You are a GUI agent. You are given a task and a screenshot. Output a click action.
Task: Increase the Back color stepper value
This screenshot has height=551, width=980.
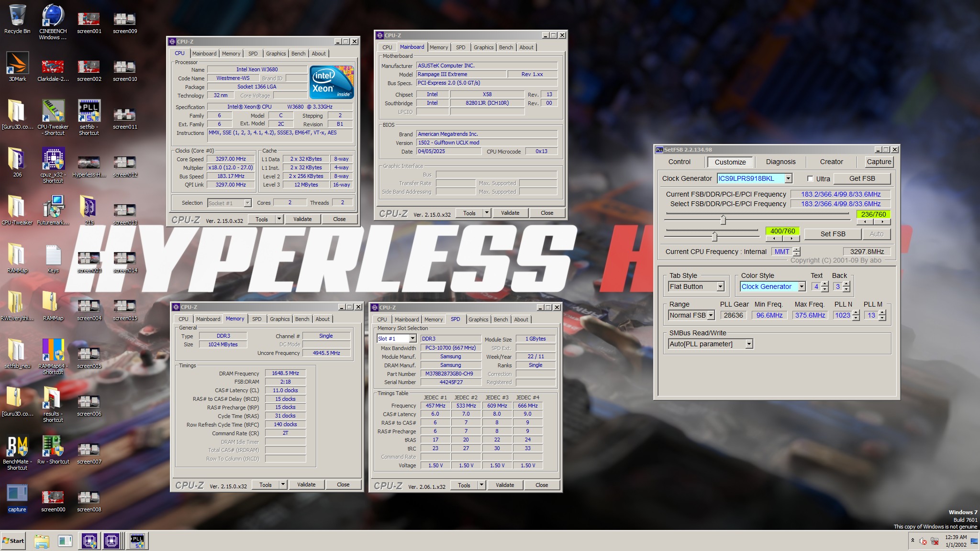click(846, 284)
